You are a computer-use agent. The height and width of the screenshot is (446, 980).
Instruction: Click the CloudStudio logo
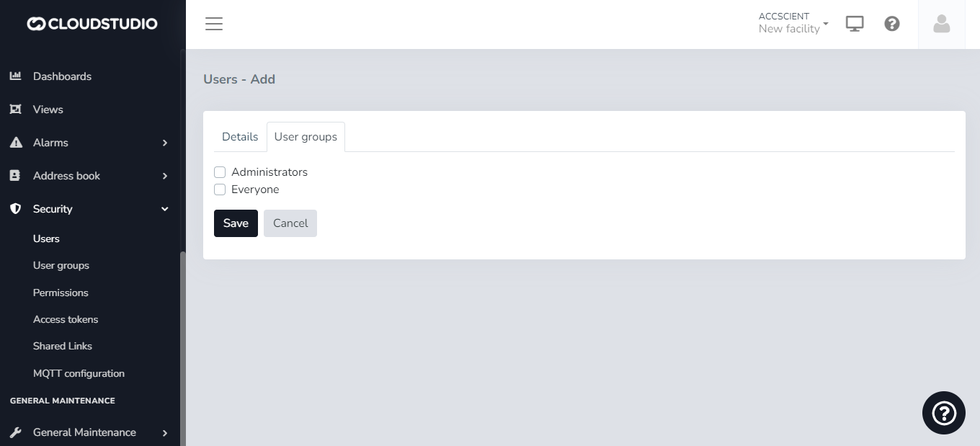click(92, 24)
